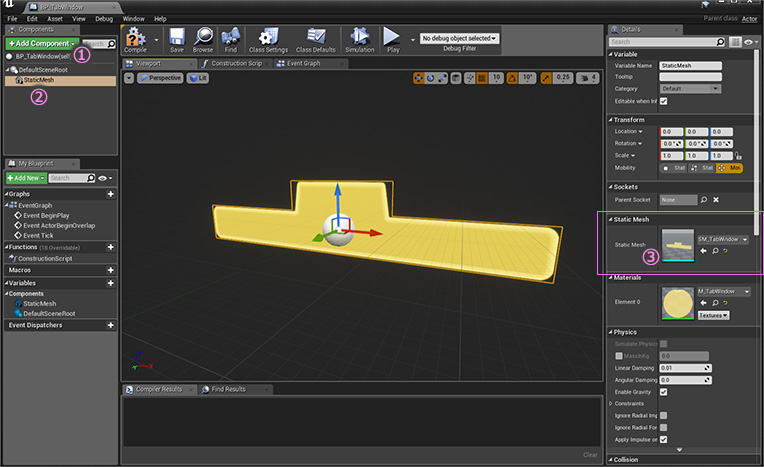Set Mobility to Movable
Image resolution: width=764 pixels, height=467 pixels.
[729, 168]
